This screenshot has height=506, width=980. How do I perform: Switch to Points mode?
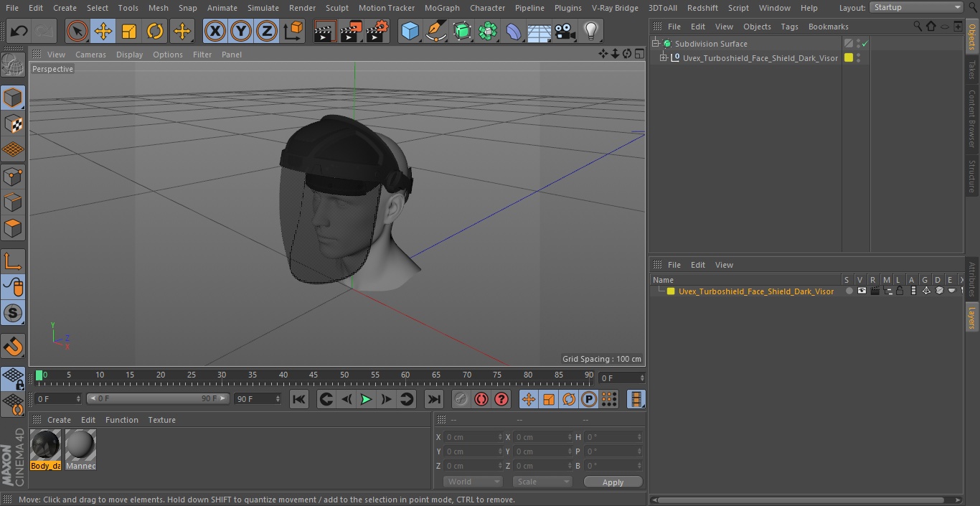13,176
